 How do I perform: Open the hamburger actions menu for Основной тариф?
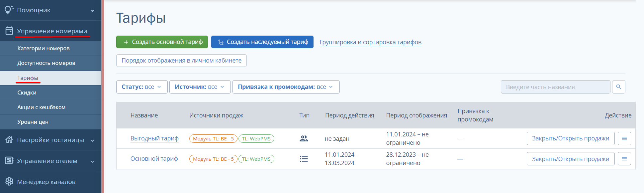tap(624, 159)
